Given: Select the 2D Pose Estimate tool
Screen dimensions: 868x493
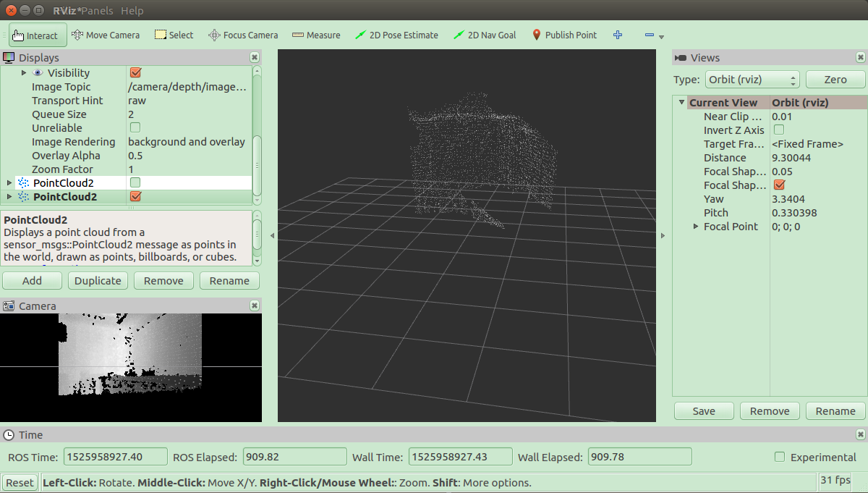Looking at the screenshot, I should pos(396,35).
